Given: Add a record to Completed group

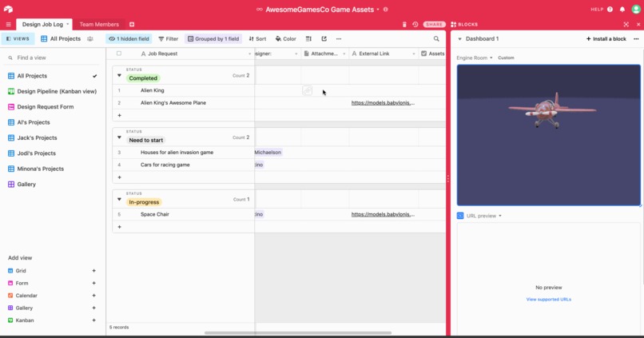Looking at the screenshot, I should (x=120, y=115).
